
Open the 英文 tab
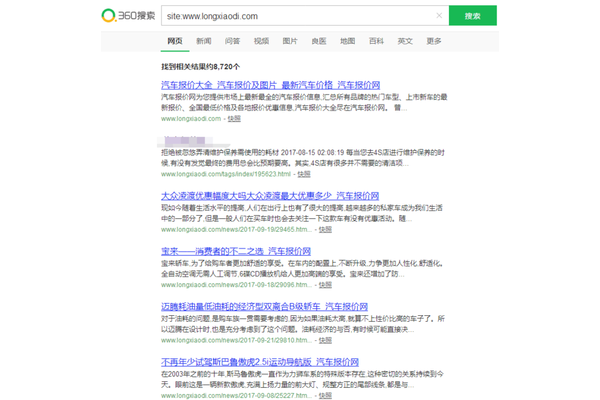[405, 41]
